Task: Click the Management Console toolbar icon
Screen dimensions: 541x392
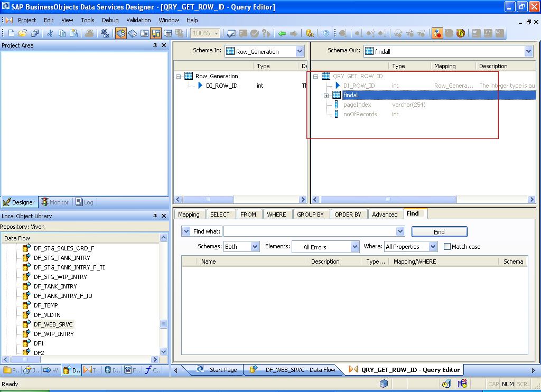Action: point(310,33)
